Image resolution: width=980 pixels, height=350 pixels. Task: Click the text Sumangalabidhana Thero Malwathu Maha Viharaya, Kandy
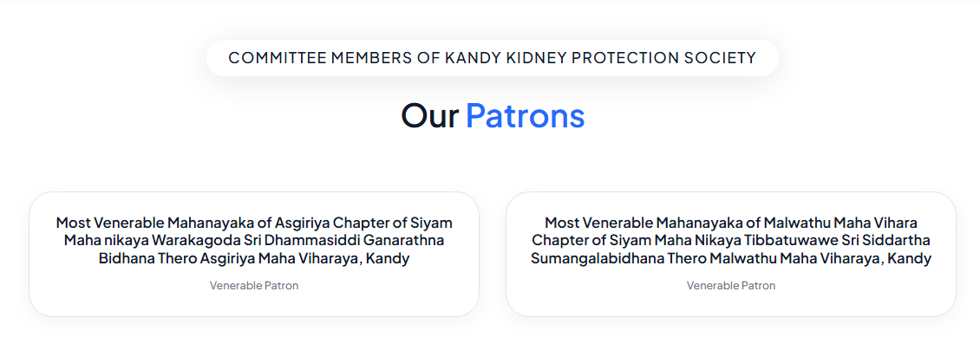[730, 258]
